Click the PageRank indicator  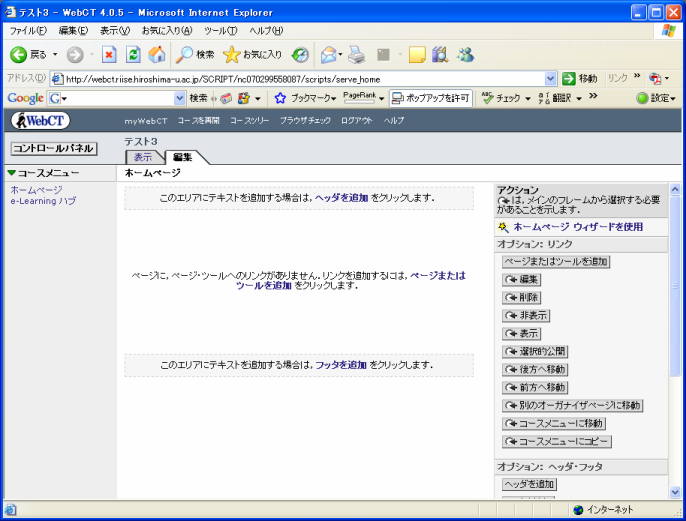click(359, 98)
